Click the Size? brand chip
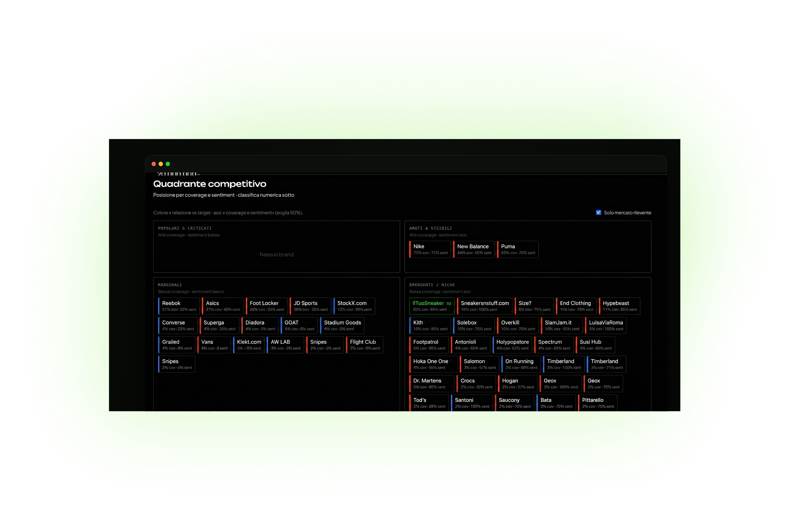This screenshot has height=519, width=812. (534, 306)
